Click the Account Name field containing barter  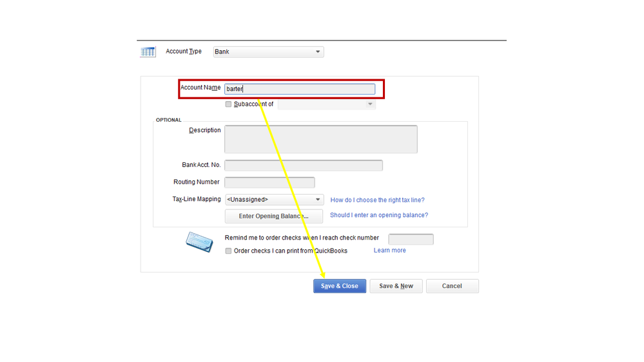click(x=300, y=89)
